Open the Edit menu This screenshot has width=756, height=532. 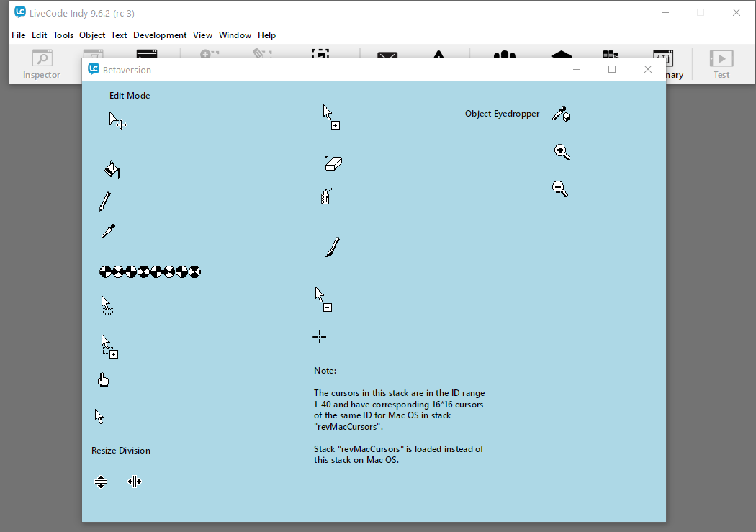click(x=39, y=35)
